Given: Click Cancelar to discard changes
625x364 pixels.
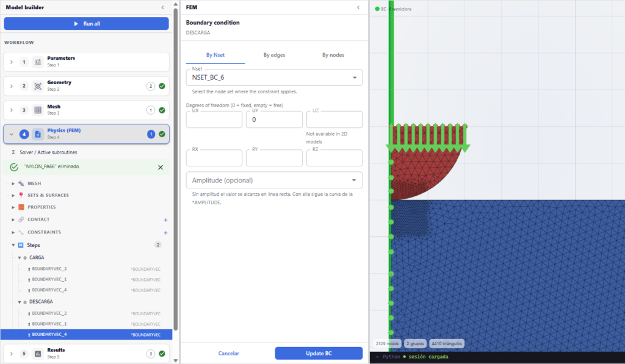Looking at the screenshot, I should (x=228, y=353).
